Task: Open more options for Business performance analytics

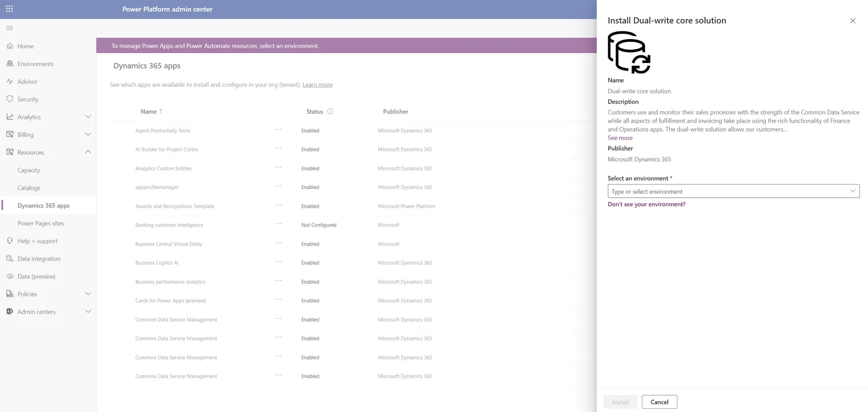Action: point(278,281)
